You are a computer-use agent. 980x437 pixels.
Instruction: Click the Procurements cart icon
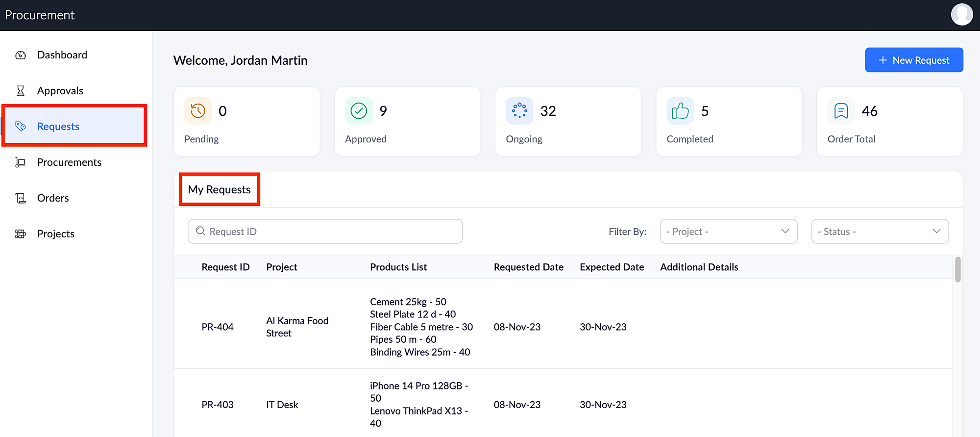click(x=21, y=162)
